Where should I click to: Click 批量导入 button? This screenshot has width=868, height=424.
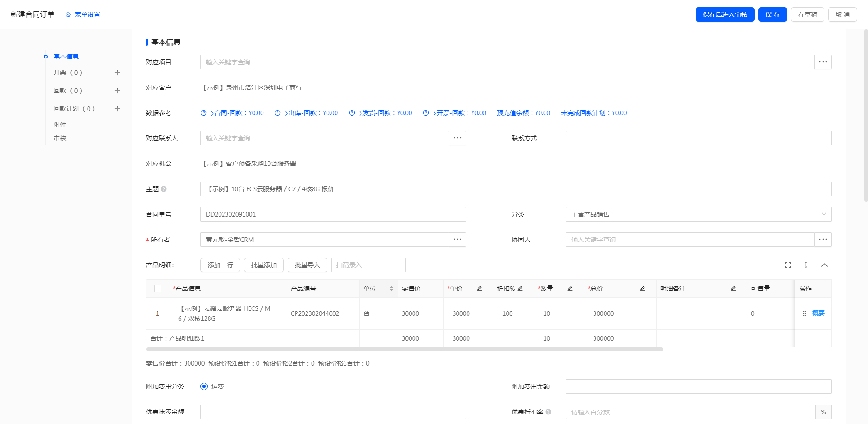click(x=307, y=265)
